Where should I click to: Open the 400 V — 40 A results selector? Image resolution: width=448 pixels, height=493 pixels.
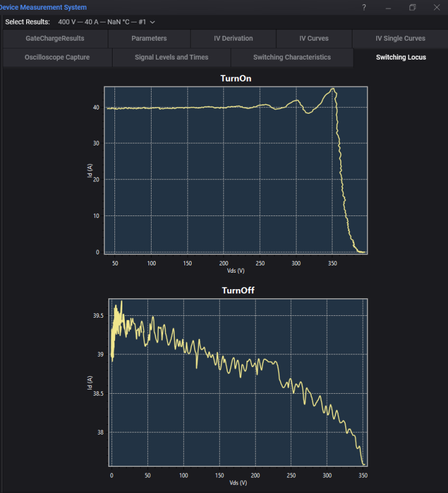tap(107, 22)
